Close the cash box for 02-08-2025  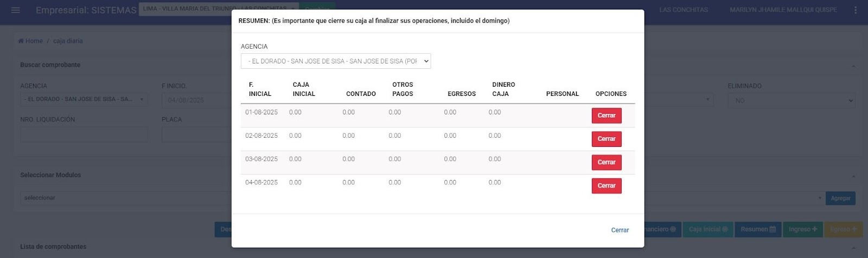pos(606,139)
